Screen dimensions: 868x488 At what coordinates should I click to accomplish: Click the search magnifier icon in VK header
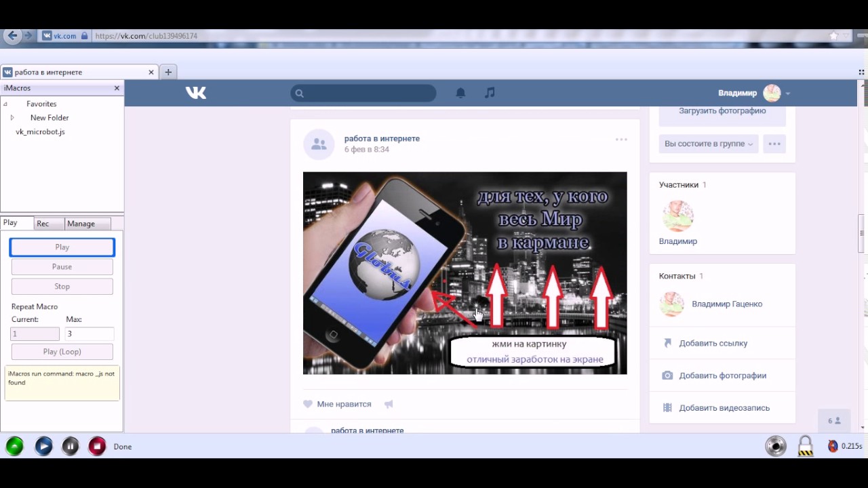point(300,94)
